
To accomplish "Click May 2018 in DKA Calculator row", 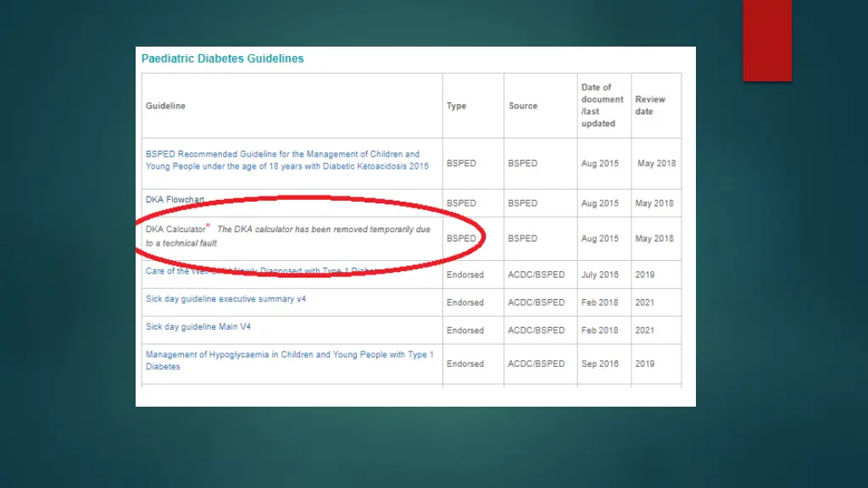I will 654,238.
